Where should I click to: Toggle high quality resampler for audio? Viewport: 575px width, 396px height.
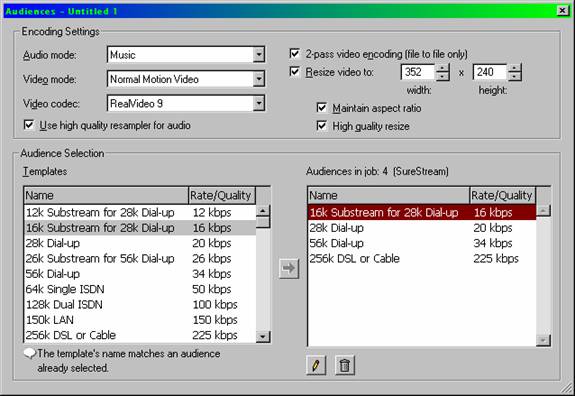point(29,125)
